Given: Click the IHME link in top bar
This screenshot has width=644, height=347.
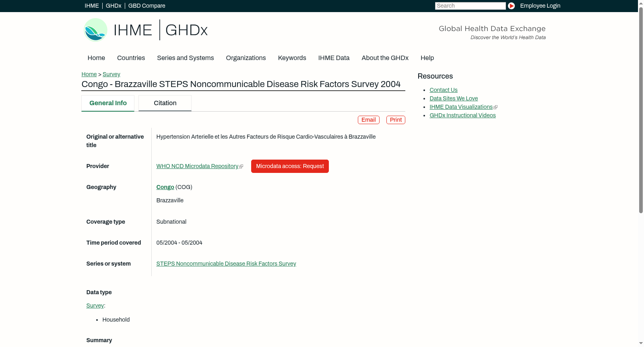Looking at the screenshot, I should tap(92, 6).
